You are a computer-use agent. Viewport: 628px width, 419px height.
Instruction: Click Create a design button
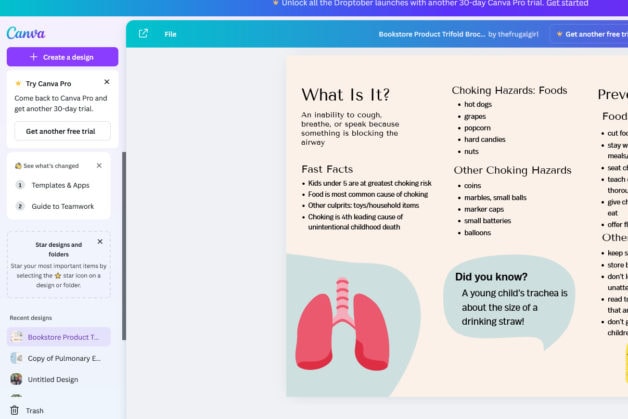coord(62,57)
